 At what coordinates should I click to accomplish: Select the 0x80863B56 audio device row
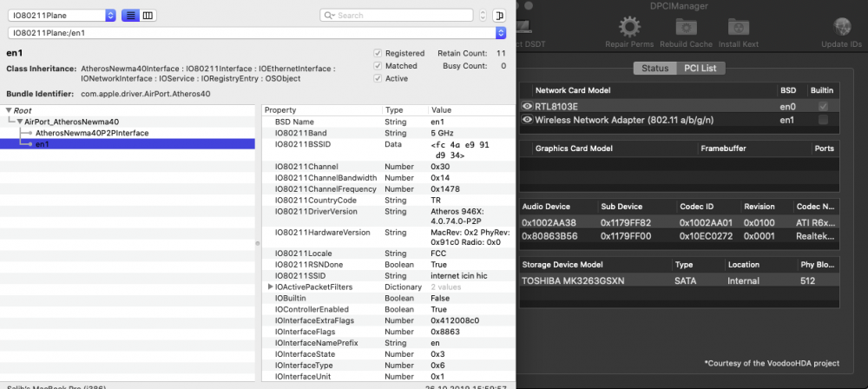[x=680, y=236]
